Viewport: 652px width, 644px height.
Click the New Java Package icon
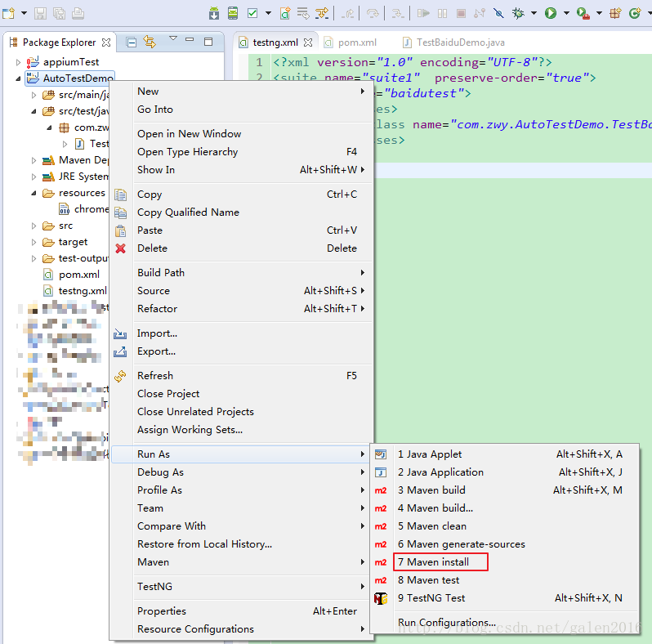(x=615, y=13)
